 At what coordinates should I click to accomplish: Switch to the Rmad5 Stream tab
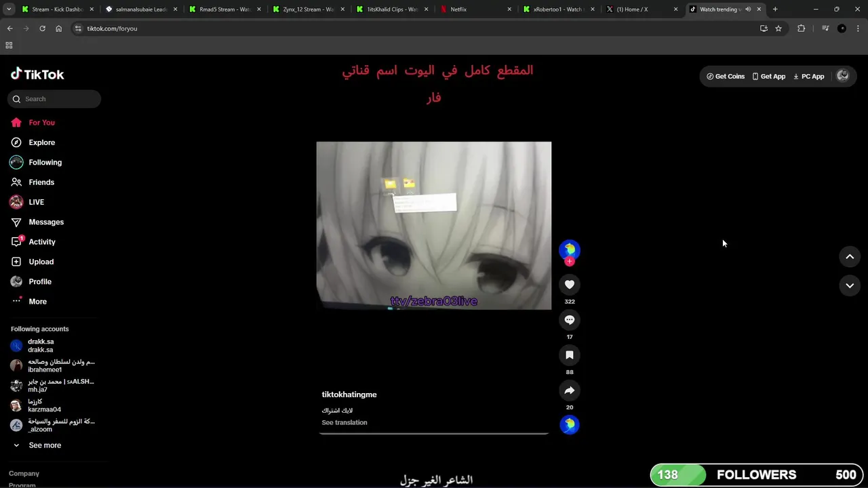coord(225,9)
